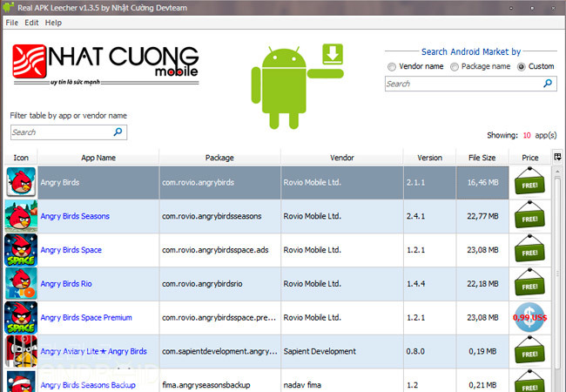Open the Angry Birds Rio link
566x392 pixels.
tap(66, 284)
